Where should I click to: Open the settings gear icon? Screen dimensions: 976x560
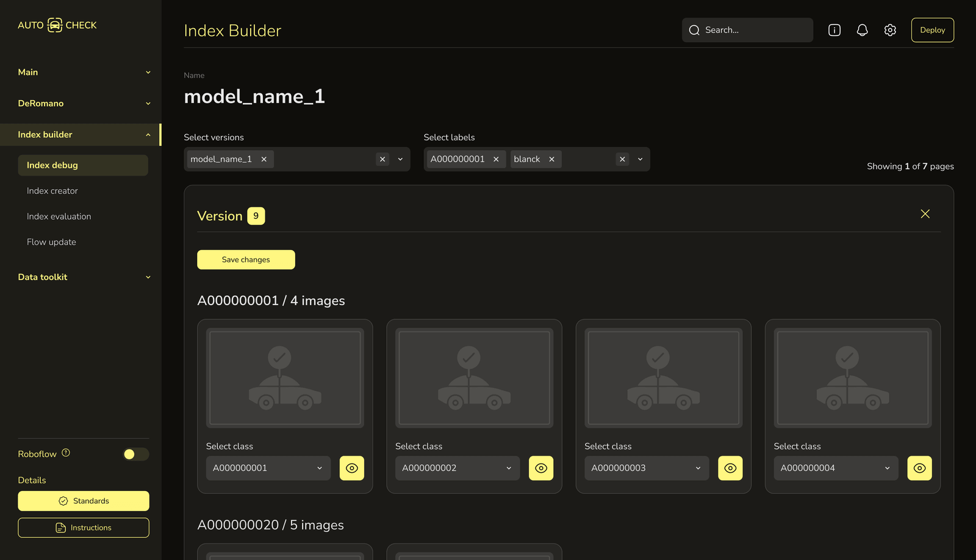coord(890,30)
